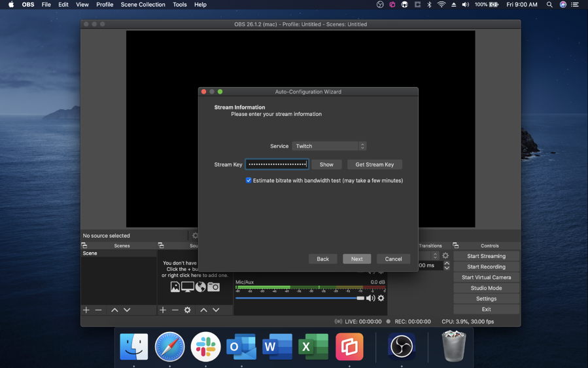Click Show to reveal stream key
The image size is (588, 368).
(326, 164)
